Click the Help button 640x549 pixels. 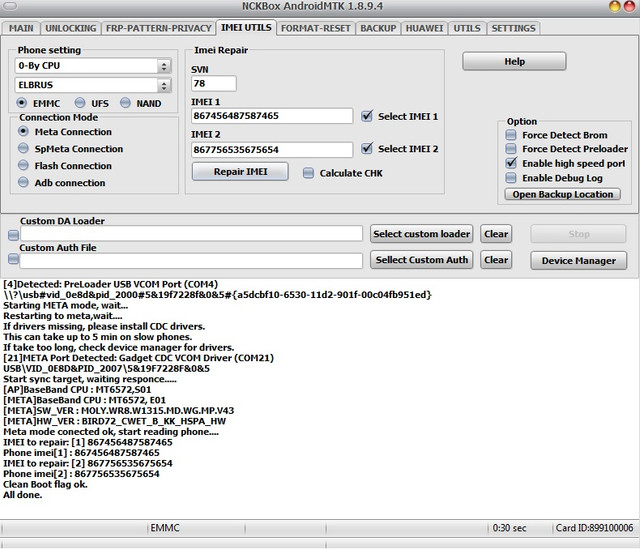click(x=514, y=61)
